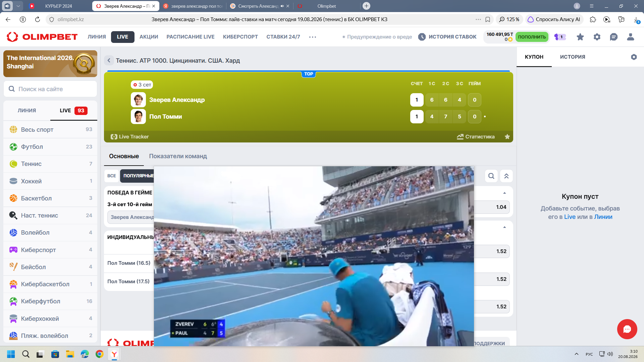Open browser extensions puzzle icon

tap(593, 19)
